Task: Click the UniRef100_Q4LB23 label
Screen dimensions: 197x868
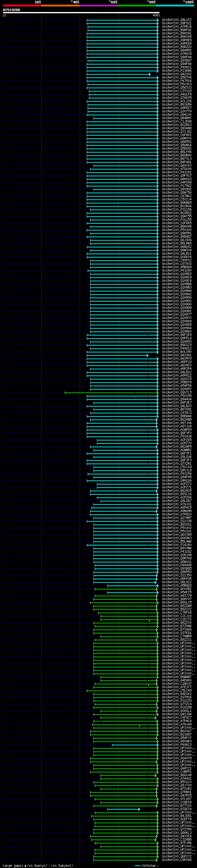Action: tap(176, 406)
